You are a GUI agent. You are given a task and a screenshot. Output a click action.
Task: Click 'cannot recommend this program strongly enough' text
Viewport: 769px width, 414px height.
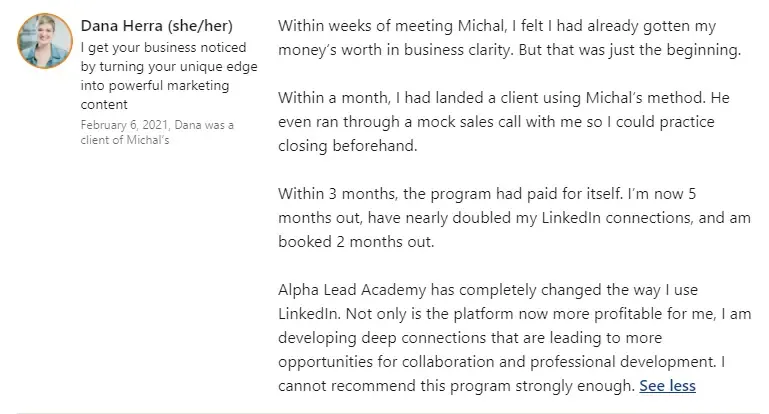(456, 386)
